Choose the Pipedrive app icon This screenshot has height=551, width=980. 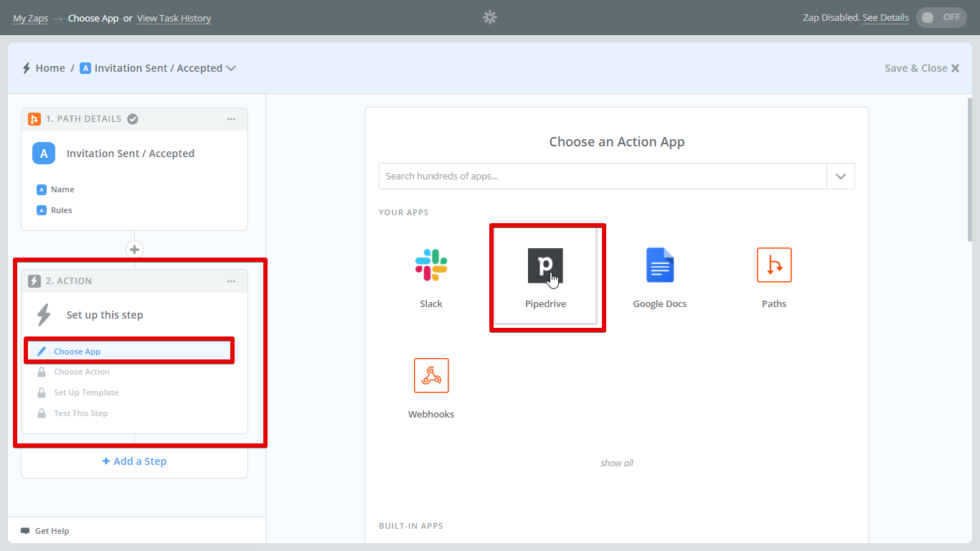pyautogui.click(x=545, y=265)
